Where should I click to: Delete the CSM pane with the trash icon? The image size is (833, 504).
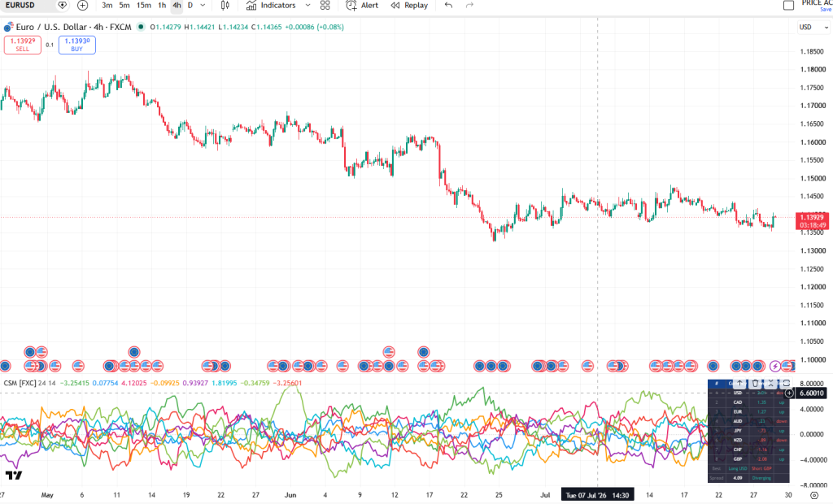(x=755, y=384)
